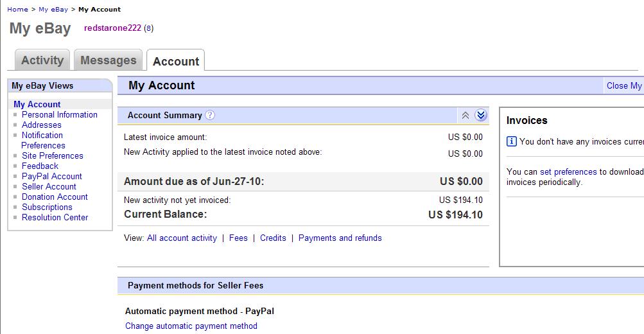Screen dimensions: 644x334
Task: Open Site Preferences in sidebar
Action: [x=53, y=155]
